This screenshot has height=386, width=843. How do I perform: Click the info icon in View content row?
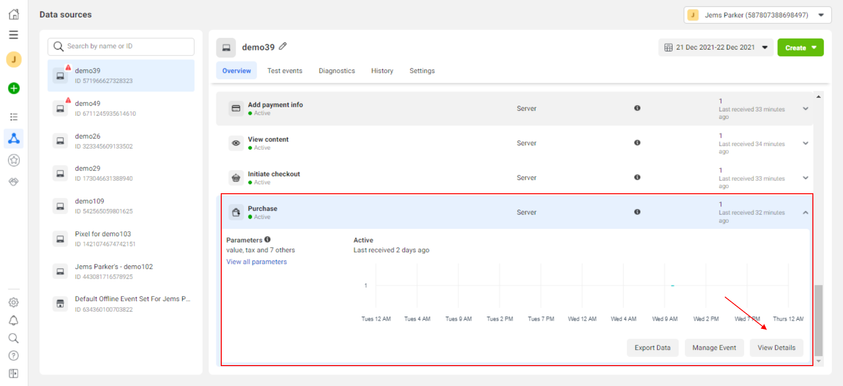tap(637, 142)
